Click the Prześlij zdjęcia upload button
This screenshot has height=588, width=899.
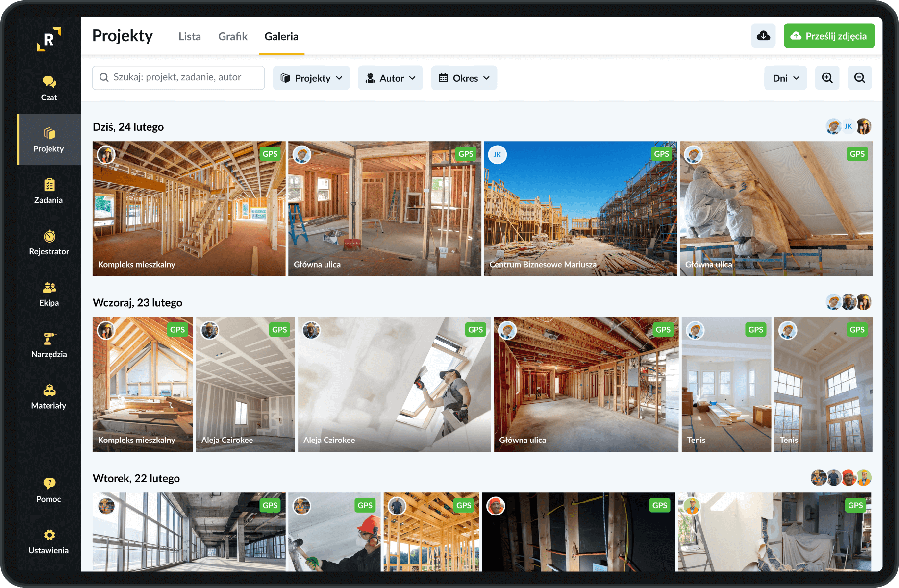pos(829,36)
